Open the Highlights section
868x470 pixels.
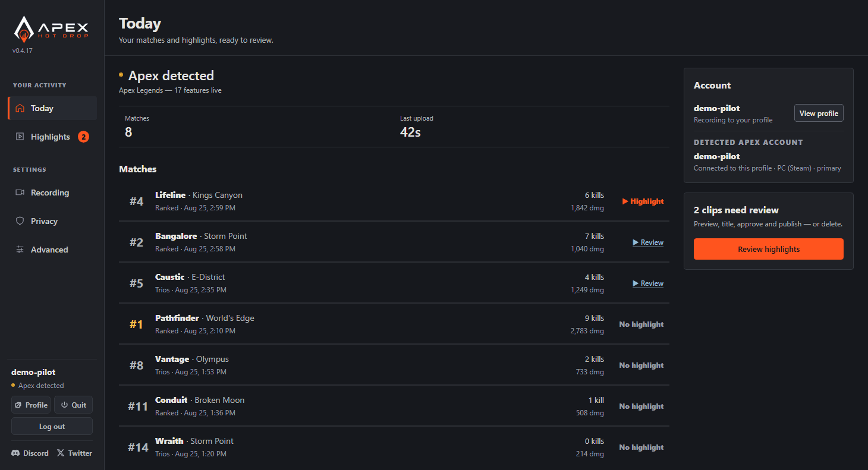pyautogui.click(x=52, y=137)
